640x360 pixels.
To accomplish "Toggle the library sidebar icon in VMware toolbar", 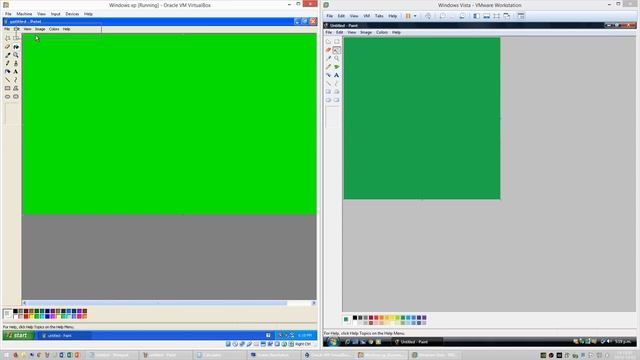I will pyautogui.click(x=476, y=16).
